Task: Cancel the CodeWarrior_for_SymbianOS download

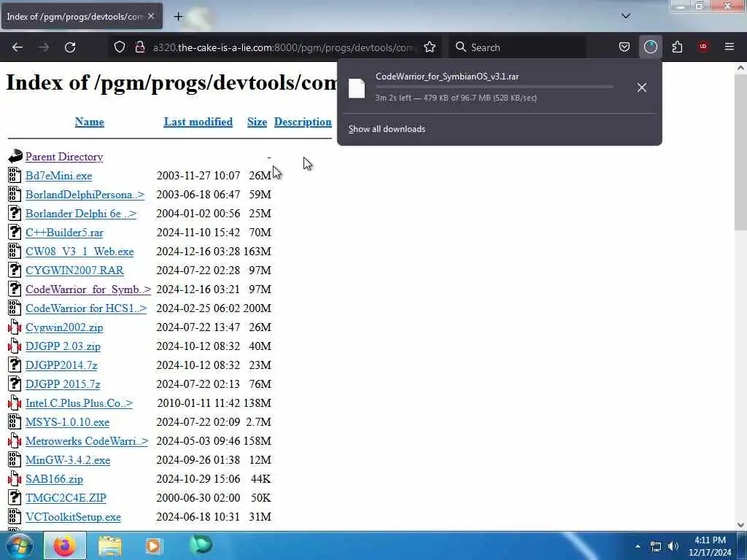Action: pos(642,87)
